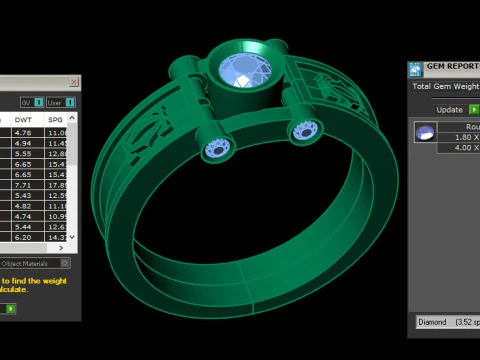Click the Object Materials settings icon

(65, 263)
